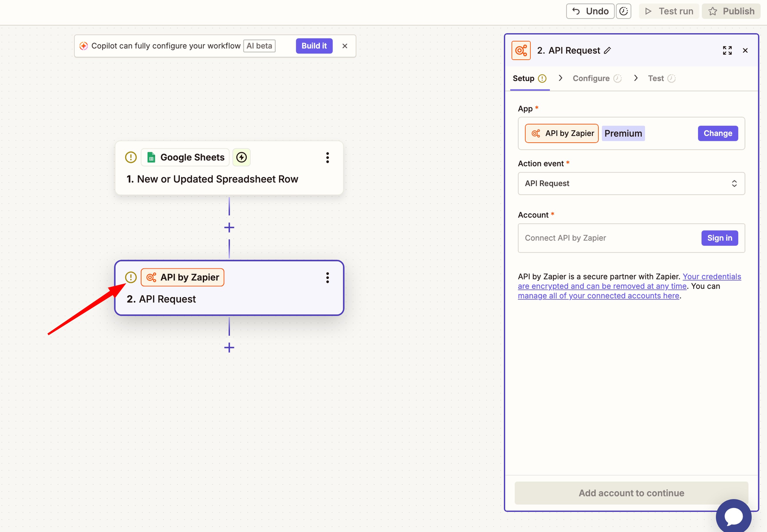Click Google Sheets step warning icon

(131, 157)
